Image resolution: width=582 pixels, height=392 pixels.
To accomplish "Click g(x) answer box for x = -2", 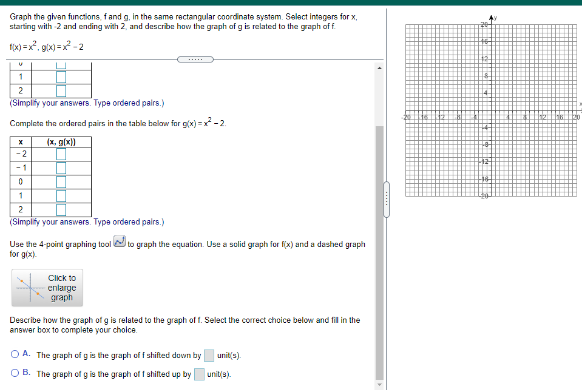I will tap(61, 154).
